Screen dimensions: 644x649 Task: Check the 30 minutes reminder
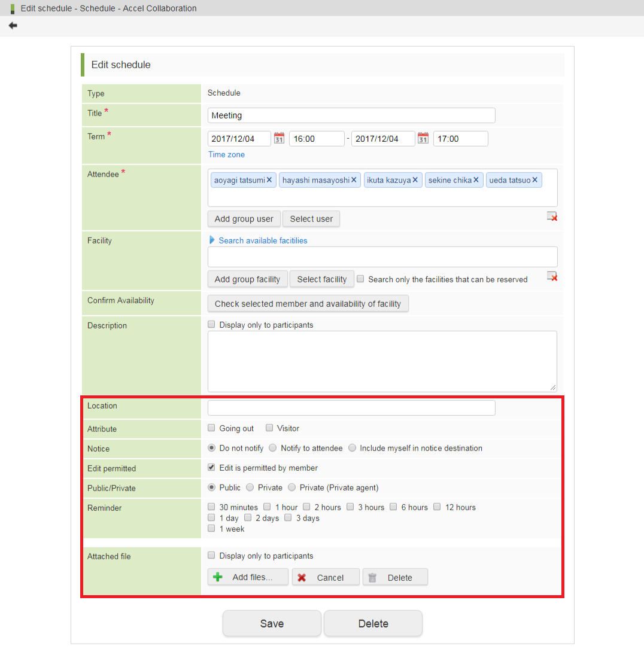click(x=211, y=507)
